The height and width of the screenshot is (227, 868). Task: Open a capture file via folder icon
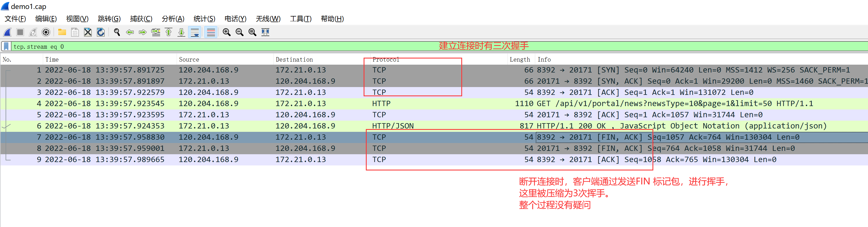click(62, 32)
